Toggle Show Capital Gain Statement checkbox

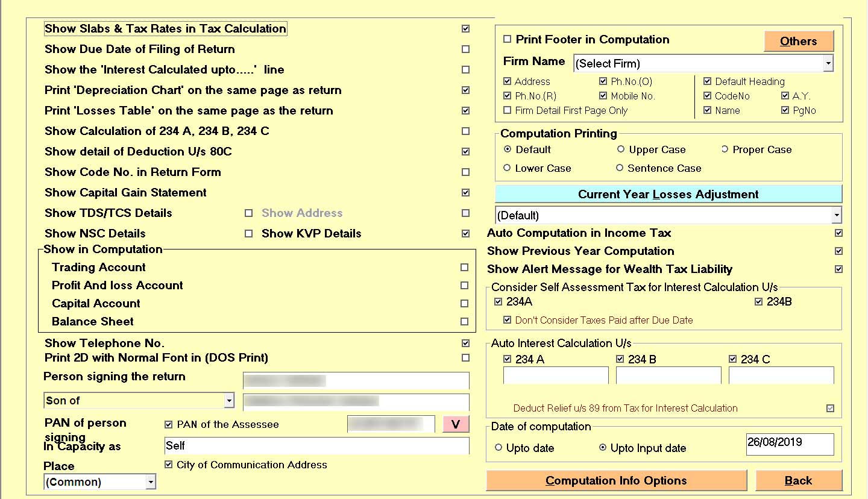465,193
